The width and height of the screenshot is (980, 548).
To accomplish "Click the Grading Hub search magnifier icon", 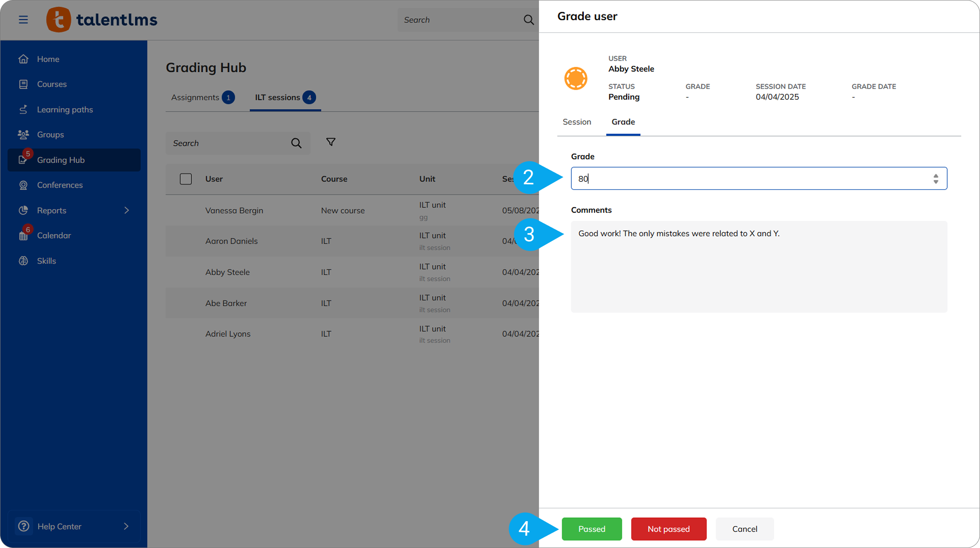I will [296, 143].
